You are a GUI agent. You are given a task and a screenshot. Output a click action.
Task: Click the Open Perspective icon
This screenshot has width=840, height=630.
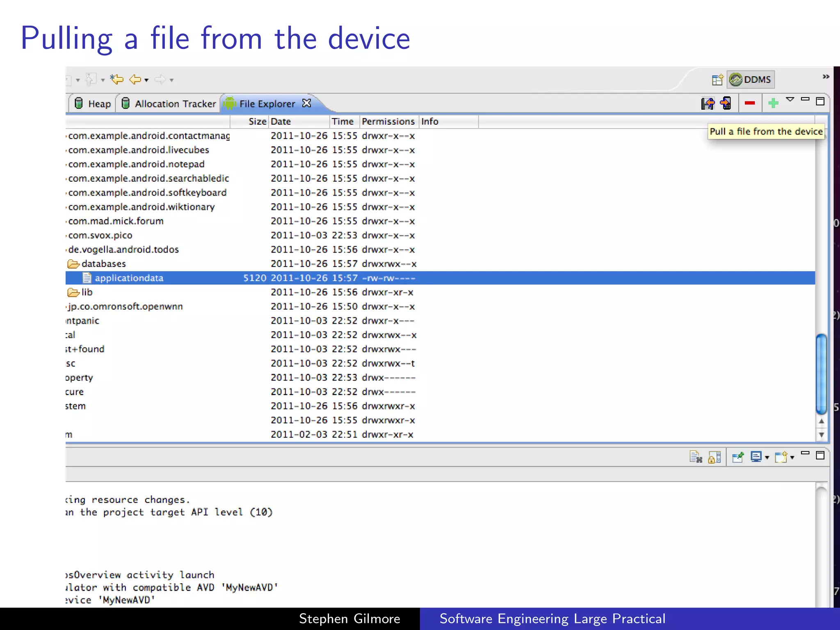(x=717, y=80)
